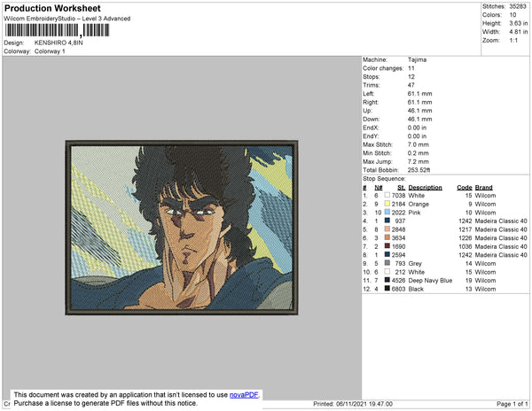Select the 2848 peach thread swatch
The image size is (532, 411).
click(x=387, y=229)
